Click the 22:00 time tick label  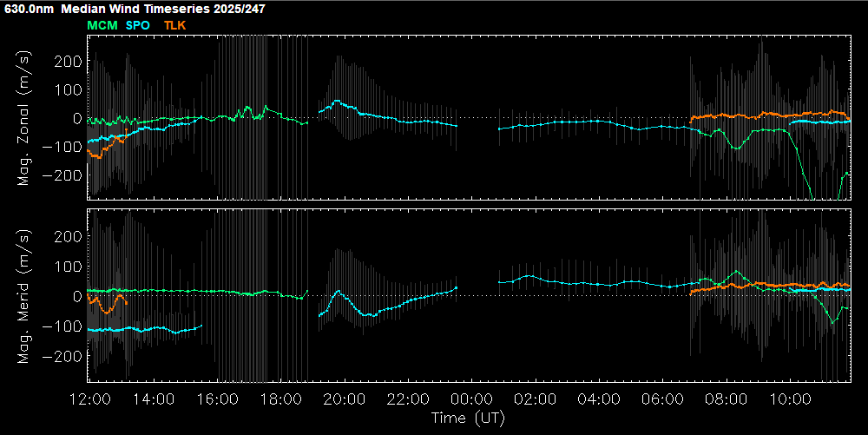(408, 399)
